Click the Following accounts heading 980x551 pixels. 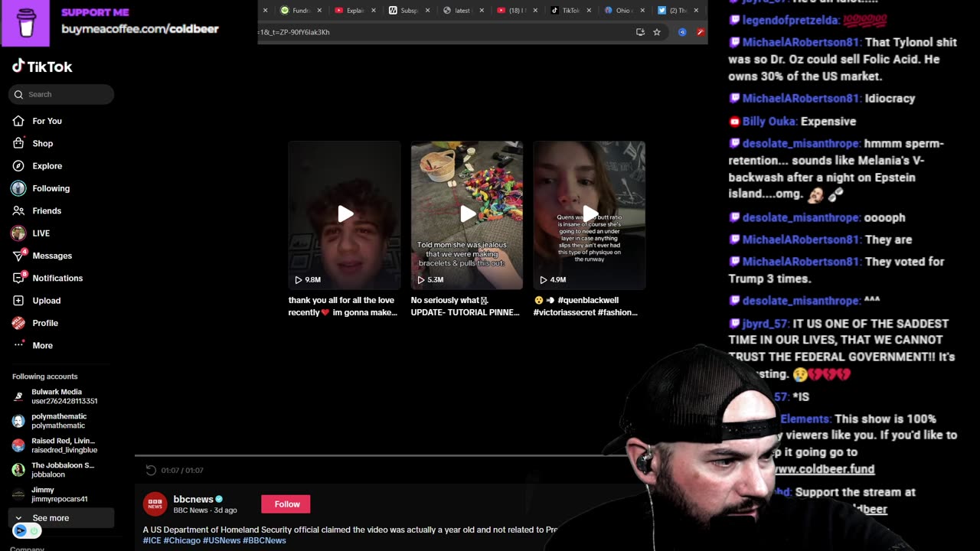pos(44,377)
